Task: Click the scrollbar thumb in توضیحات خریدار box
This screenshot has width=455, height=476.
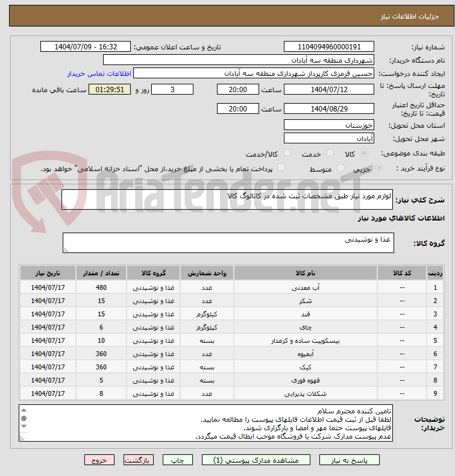Action: (24, 418)
